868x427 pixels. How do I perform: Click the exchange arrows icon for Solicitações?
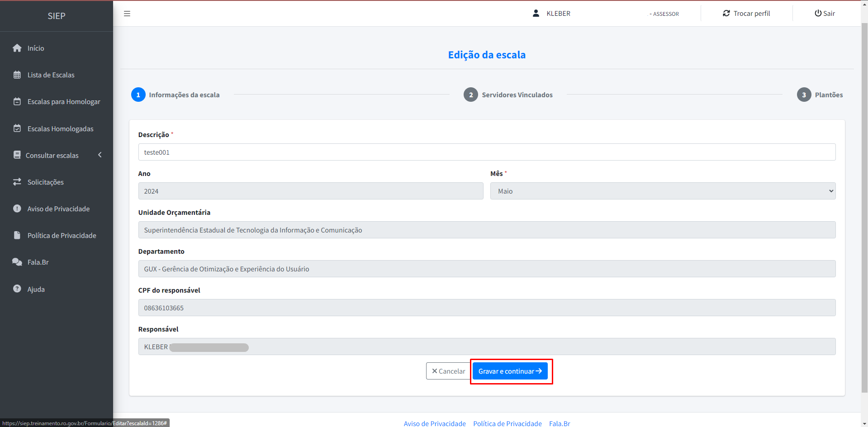[17, 182]
